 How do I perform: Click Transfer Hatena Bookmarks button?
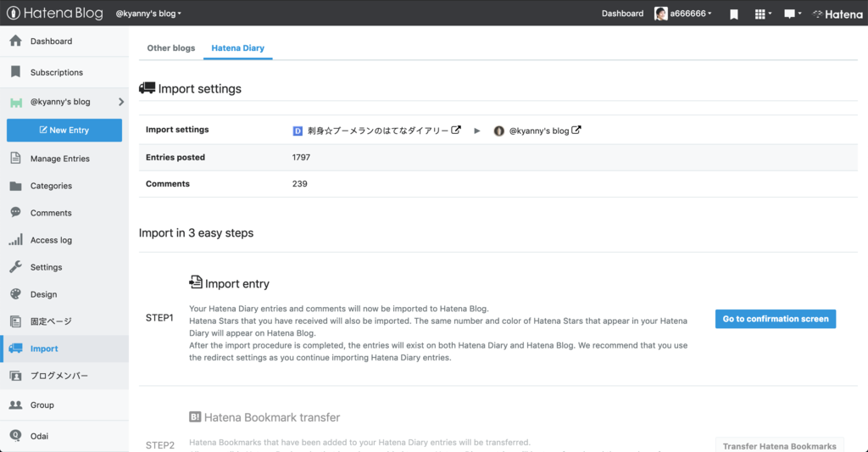coord(780,446)
